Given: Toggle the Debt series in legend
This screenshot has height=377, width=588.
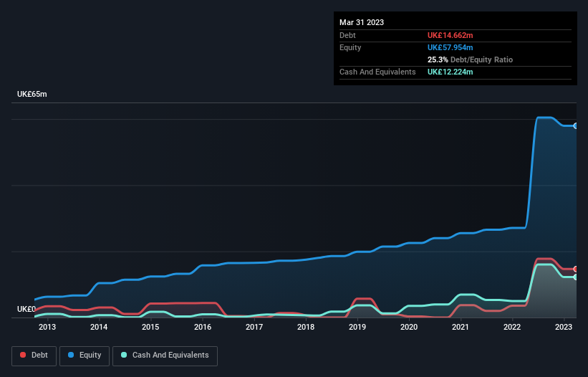Looking at the screenshot, I should click(33, 355).
